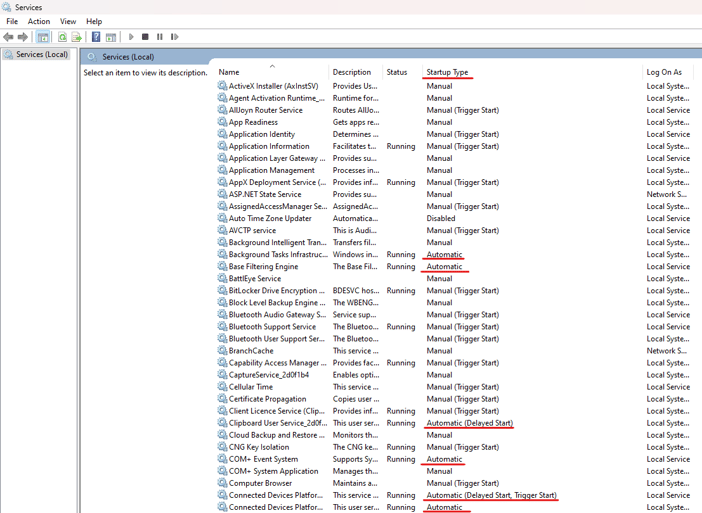
Task: Select the Block Level Backup Engine name
Action: (277, 303)
